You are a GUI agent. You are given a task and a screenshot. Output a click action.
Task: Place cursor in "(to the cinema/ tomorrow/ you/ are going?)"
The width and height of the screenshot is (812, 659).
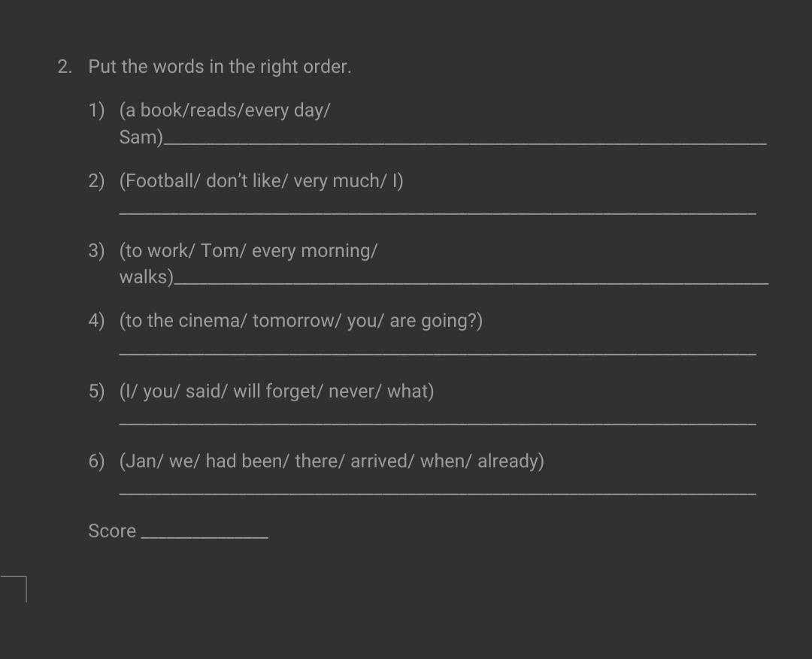pyautogui.click(x=301, y=321)
